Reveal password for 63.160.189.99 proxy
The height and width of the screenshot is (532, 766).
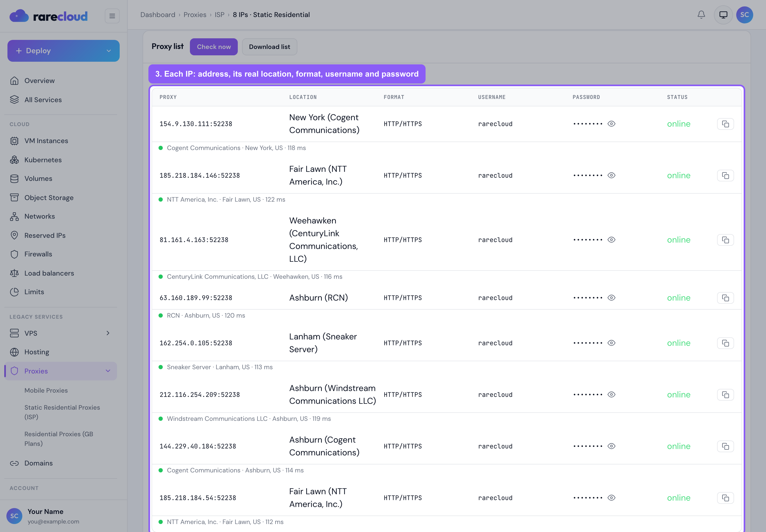click(611, 298)
